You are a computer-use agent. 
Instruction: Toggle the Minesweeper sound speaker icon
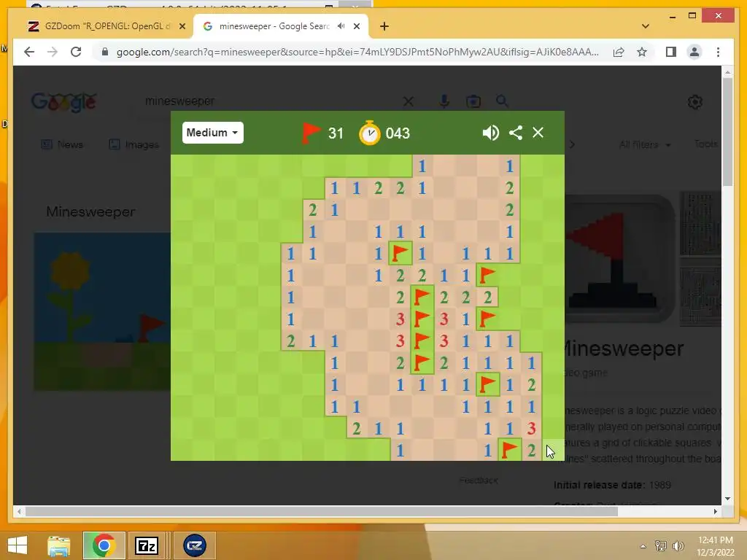tap(490, 133)
